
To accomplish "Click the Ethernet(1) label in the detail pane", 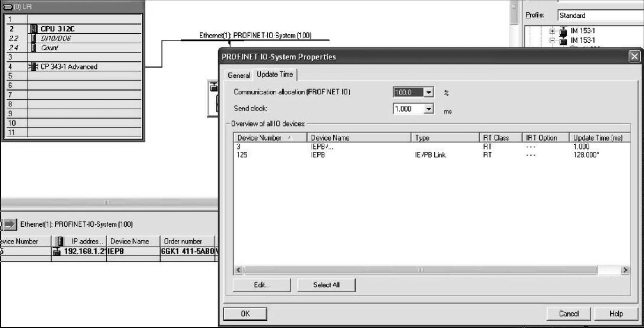I will [76, 224].
